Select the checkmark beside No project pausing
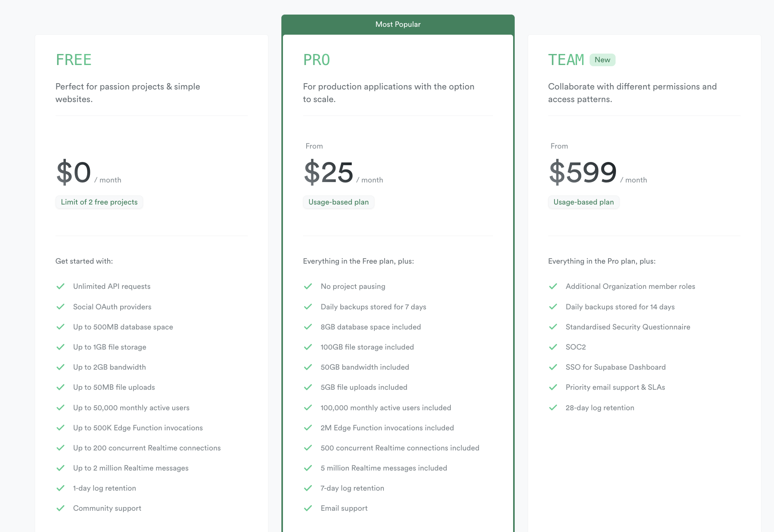774x532 pixels. [308, 286]
